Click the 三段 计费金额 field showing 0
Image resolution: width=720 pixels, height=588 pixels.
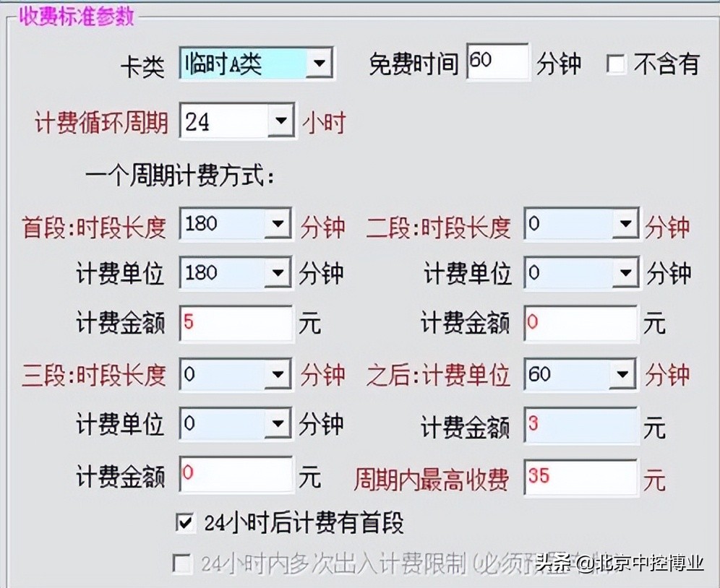click(235, 474)
